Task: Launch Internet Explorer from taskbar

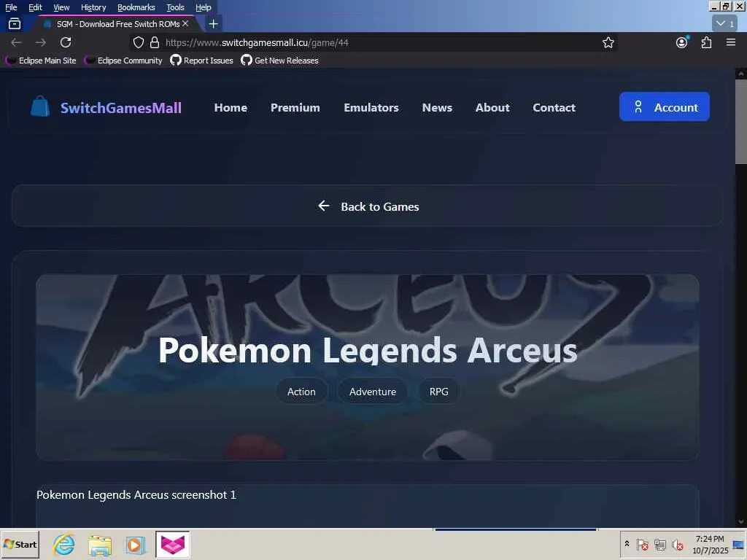Action: tap(64, 544)
